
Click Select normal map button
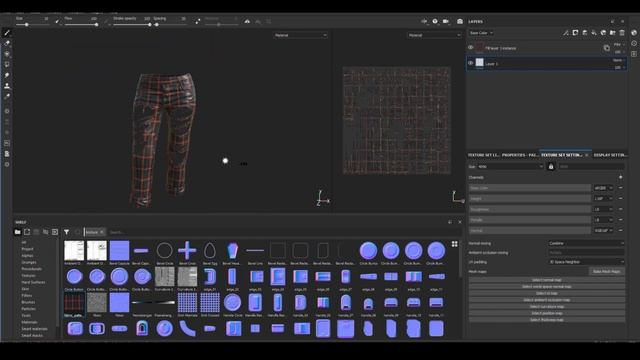(x=547, y=280)
